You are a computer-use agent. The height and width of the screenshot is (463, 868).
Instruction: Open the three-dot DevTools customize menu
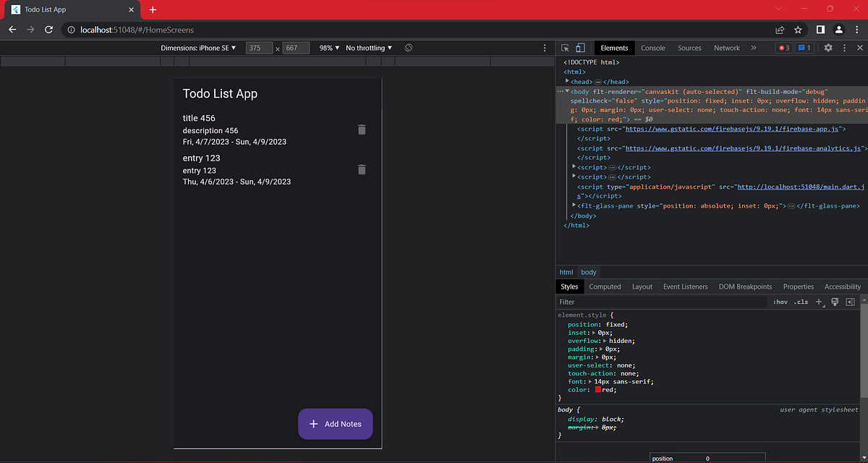845,47
